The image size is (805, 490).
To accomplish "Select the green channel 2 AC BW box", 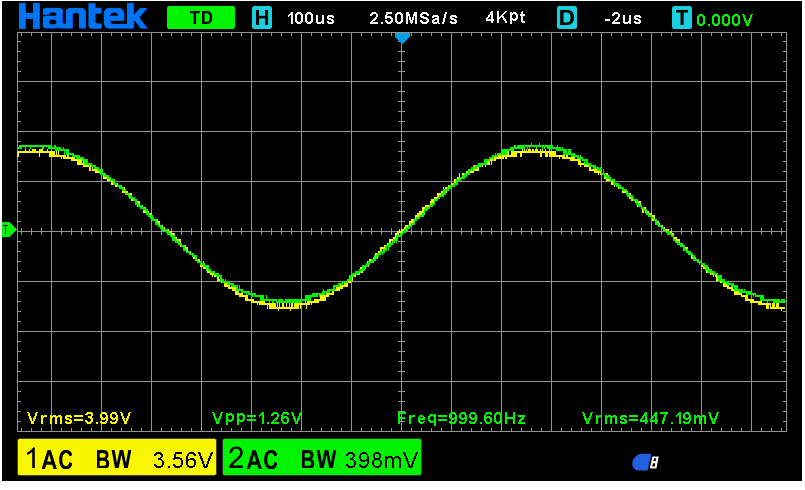I will [322, 457].
